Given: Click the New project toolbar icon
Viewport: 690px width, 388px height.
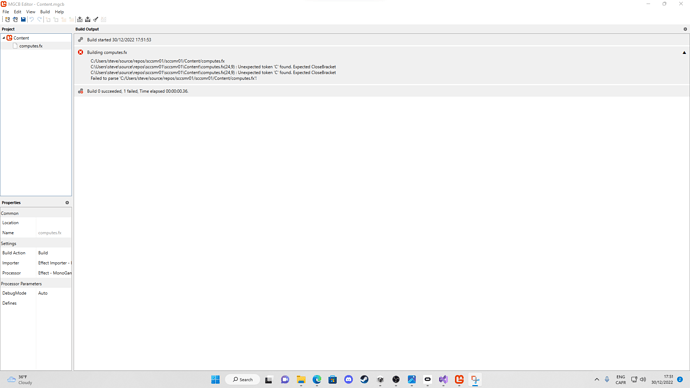Looking at the screenshot, I should click(7, 19).
